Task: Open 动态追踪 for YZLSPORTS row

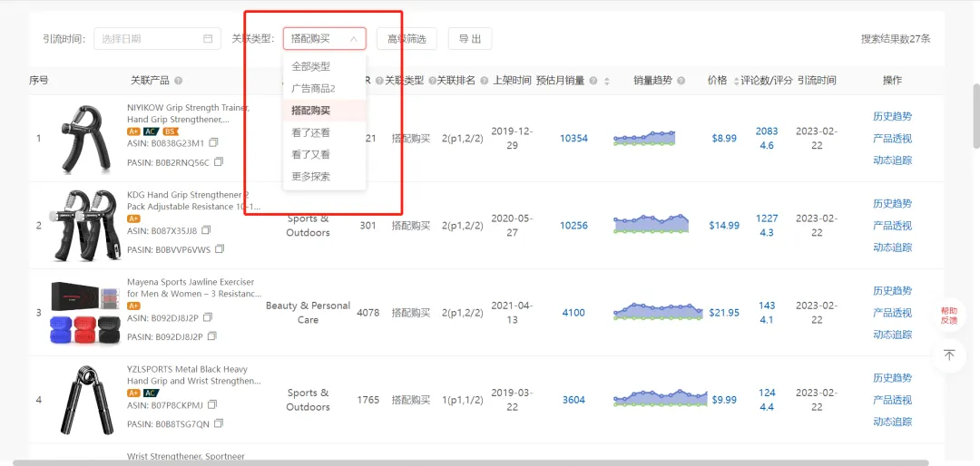Action: point(893,422)
